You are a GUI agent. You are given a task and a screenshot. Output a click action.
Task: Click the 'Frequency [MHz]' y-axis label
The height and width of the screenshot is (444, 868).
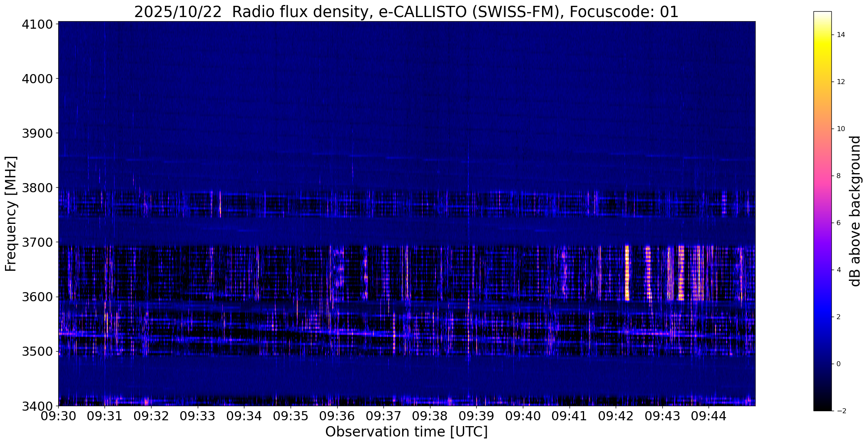click(x=11, y=213)
